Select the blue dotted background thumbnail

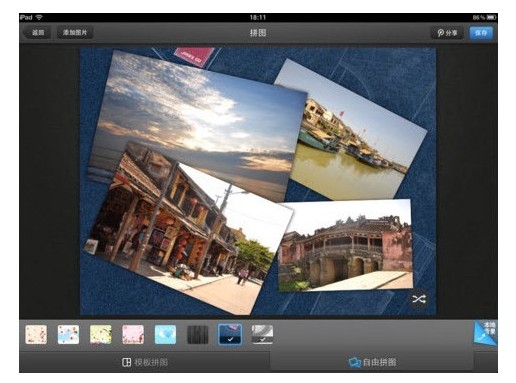click(68, 334)
